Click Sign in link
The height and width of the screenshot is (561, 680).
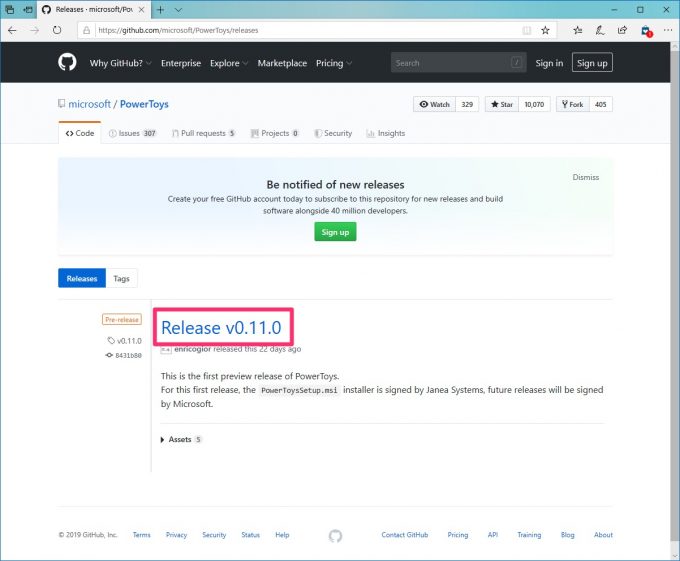pyautogui.click(x=549, y=63)
